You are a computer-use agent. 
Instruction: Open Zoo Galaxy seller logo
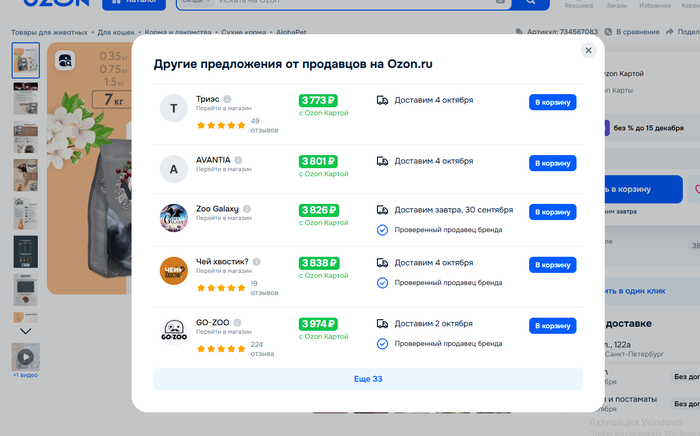(174, 217)
